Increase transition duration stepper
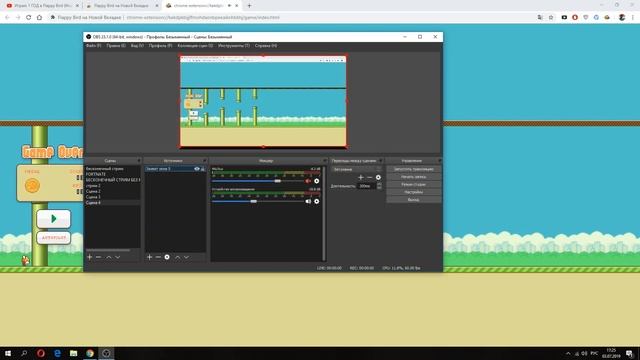 379,184
